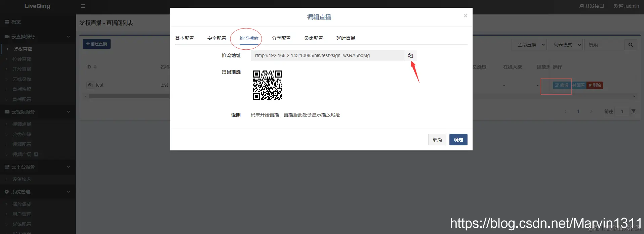
Task: Click the 扫码推流 QR code
Action: tap(267, 85)
